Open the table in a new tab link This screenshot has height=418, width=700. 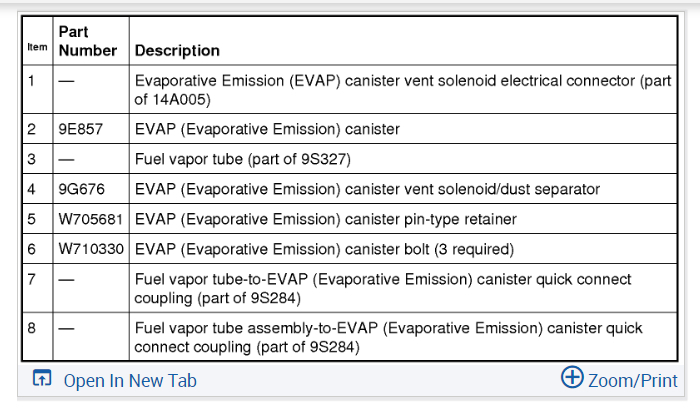(x=129, y=380)
